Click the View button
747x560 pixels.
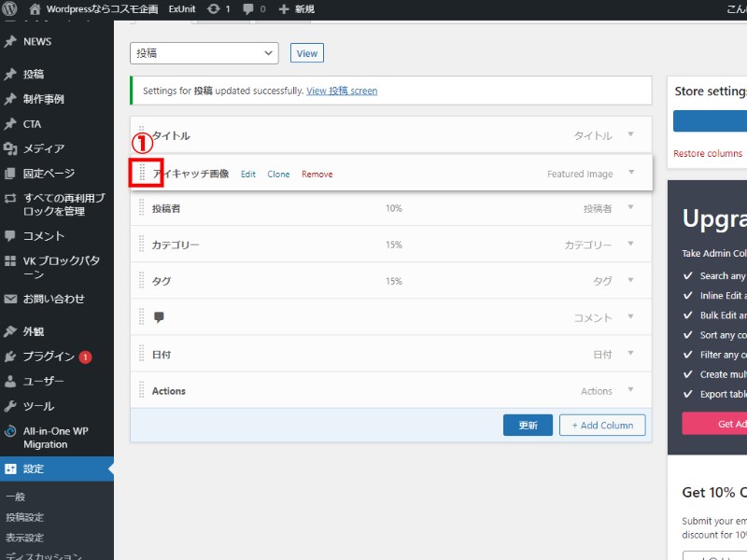tap(306, 53)
